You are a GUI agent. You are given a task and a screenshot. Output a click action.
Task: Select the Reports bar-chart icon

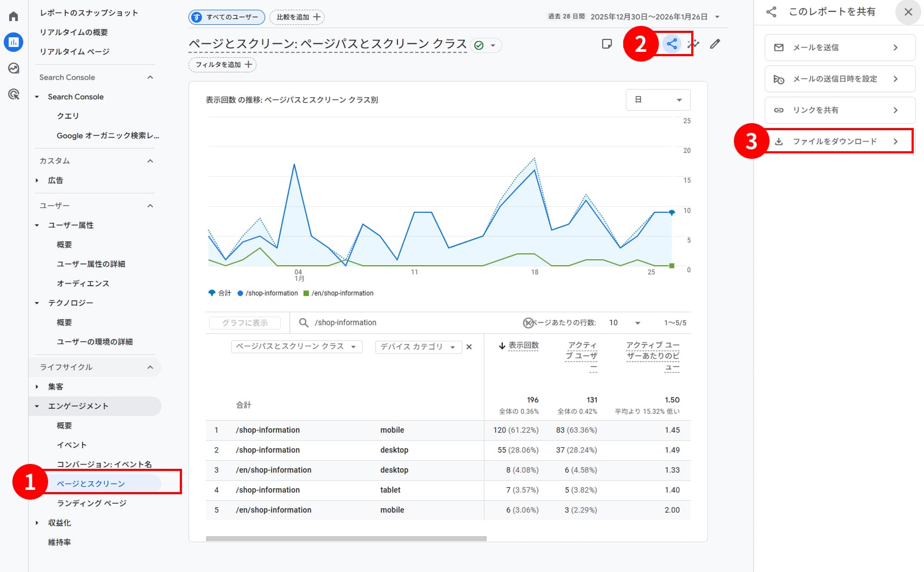click(14, 42)
